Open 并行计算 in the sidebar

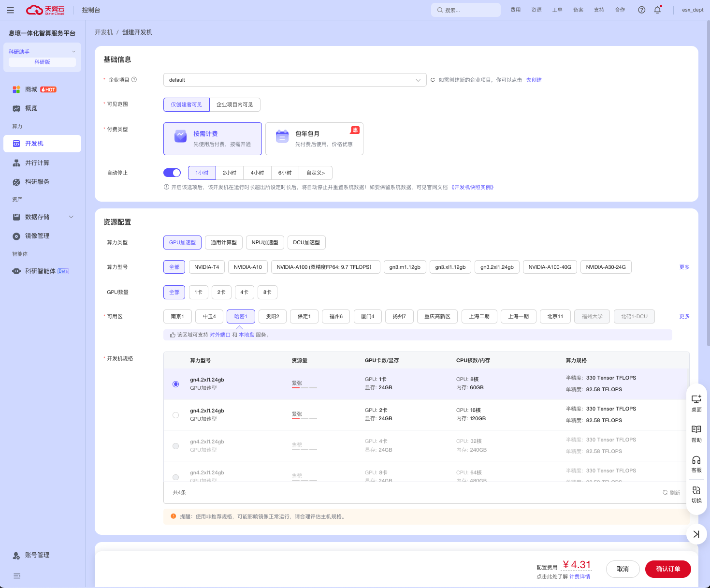tap(37, 163)
